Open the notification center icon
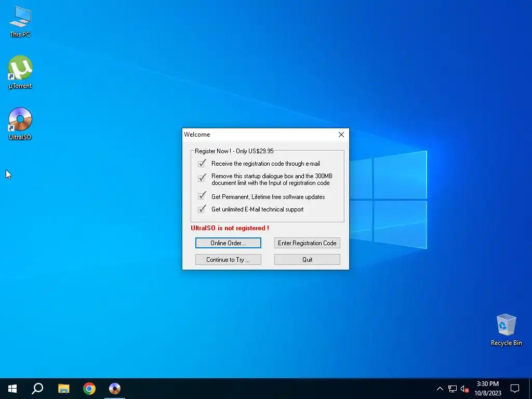Viewport: 532px width, 399px height. pyautogui.click(x=515, y=389)
